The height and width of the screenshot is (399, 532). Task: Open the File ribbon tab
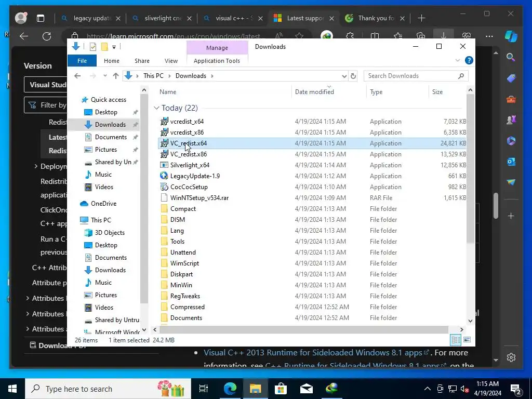point(82,61)
